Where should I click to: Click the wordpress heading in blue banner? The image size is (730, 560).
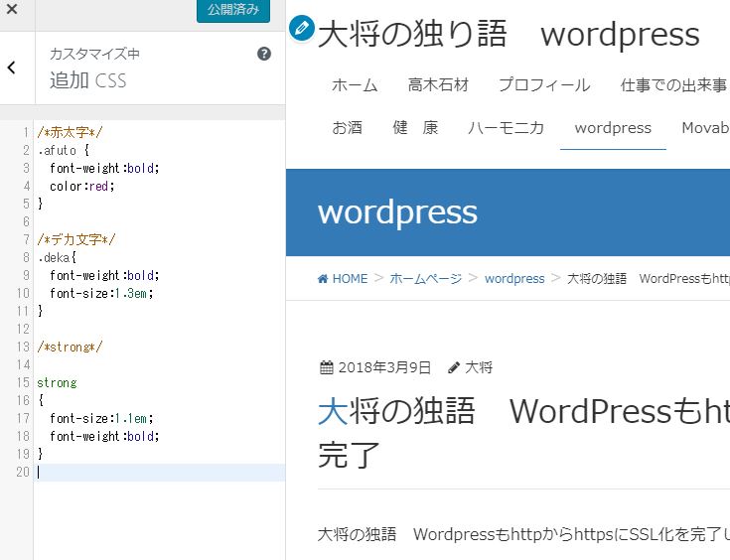click(x=397, y=212)
